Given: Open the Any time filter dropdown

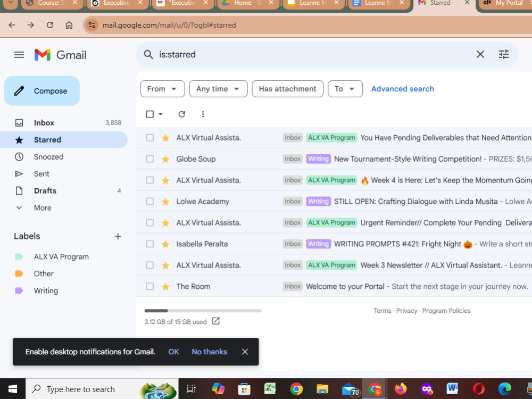Looking at the screenshot, I should 218,89.
